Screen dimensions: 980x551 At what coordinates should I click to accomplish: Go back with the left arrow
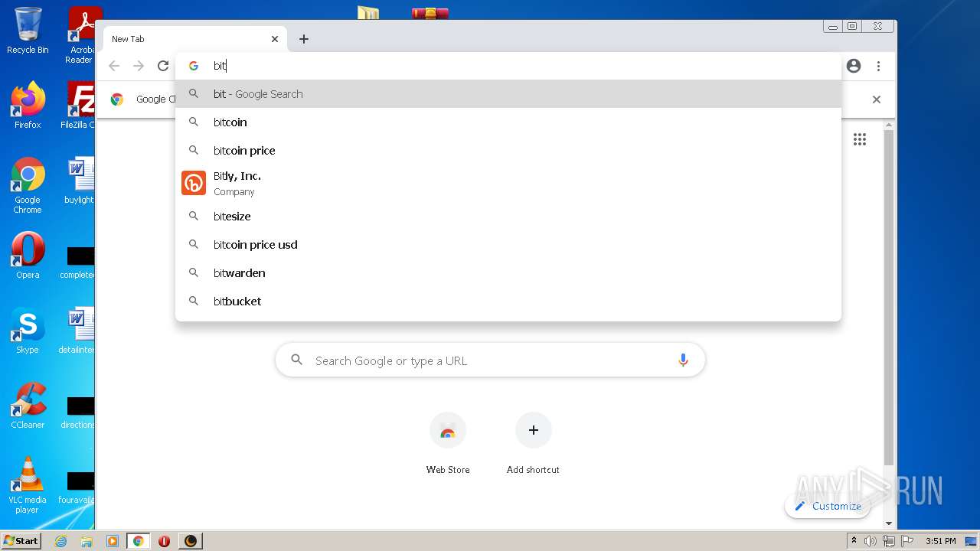tap(114, 66)
